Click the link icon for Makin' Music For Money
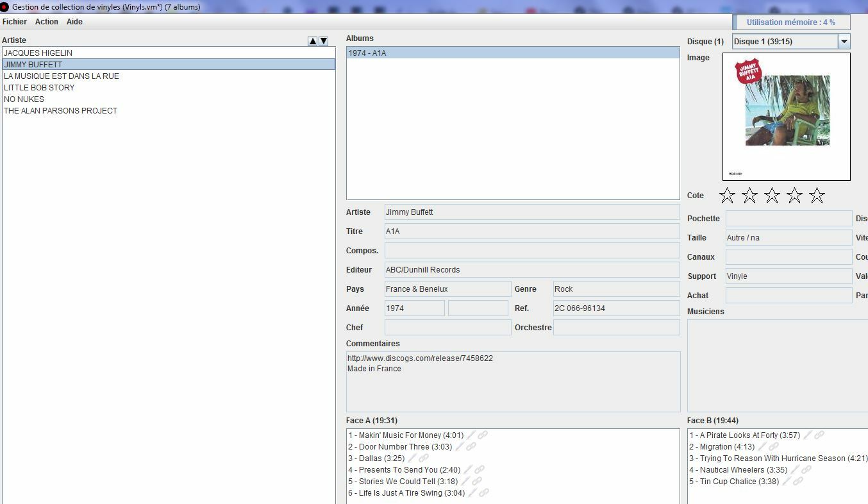 (483, 435)
